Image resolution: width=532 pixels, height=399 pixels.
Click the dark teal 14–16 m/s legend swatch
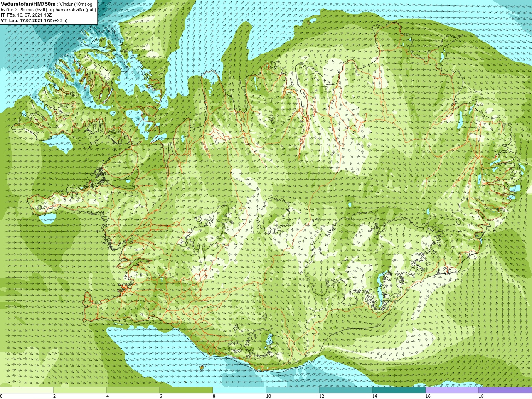click(x=399, y=390)
